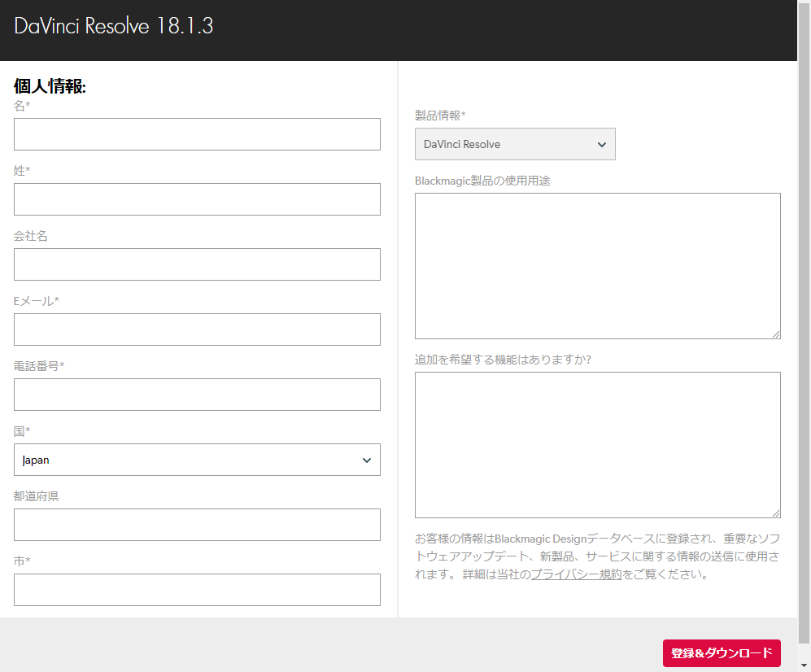Click the 登録&ダウンロード button
The height and width of the screenshot is (672, 811).
pyautogui.click(x=722, y=653)
